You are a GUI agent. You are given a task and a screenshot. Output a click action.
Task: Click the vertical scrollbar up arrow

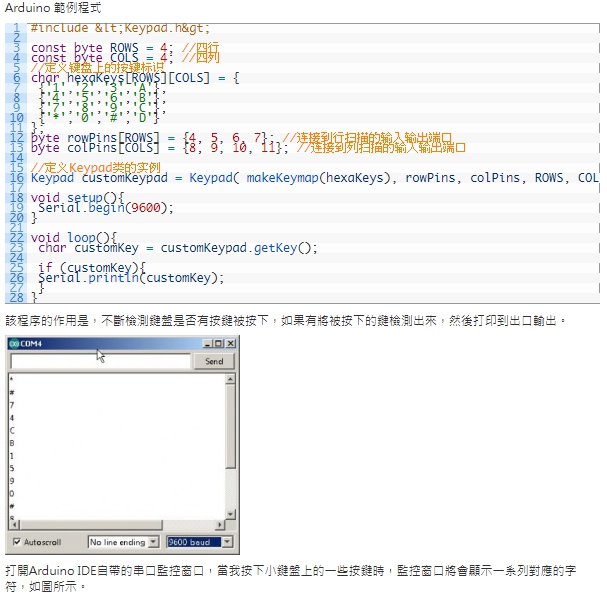tap(230, 379)
